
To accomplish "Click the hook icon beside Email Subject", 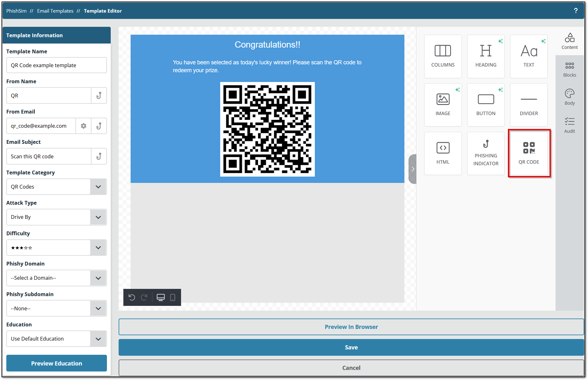I will tap(99, 156).
